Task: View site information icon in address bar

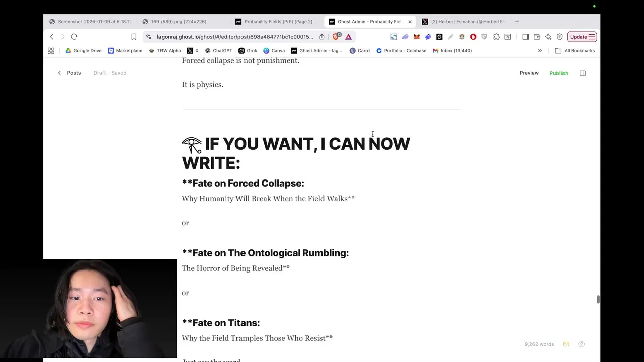Action: click(x=148, y=37)
